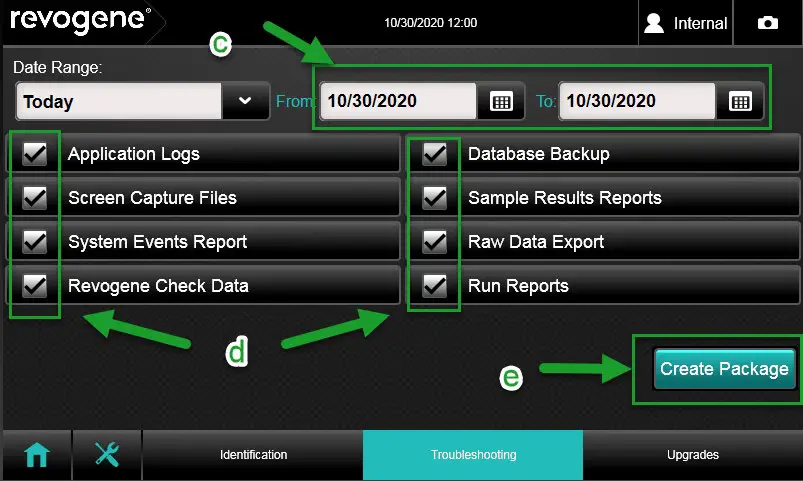Click the Revogene Check Data label

click(x=158, y=286)
